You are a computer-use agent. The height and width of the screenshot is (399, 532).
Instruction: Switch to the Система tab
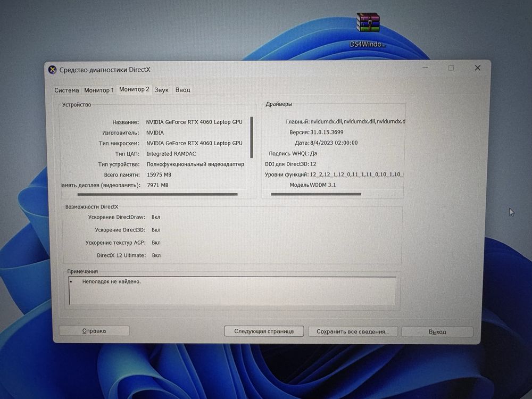[x=66, y=90]
